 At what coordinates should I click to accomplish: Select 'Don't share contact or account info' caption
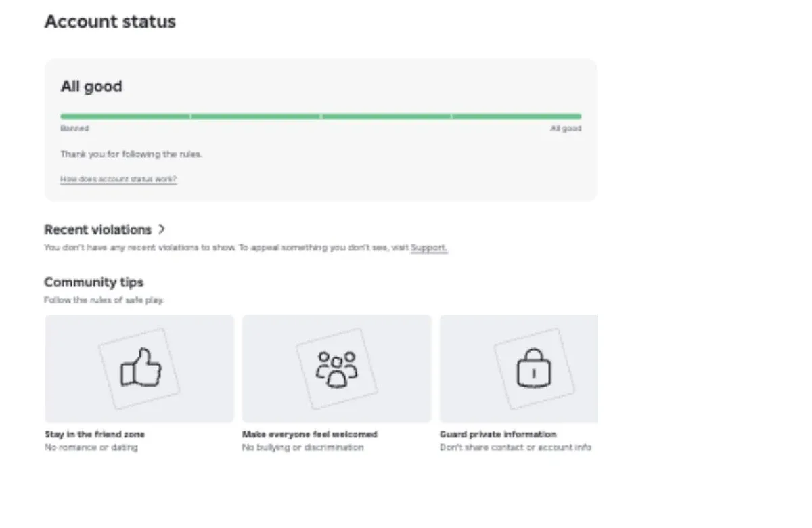click(516, 447)
